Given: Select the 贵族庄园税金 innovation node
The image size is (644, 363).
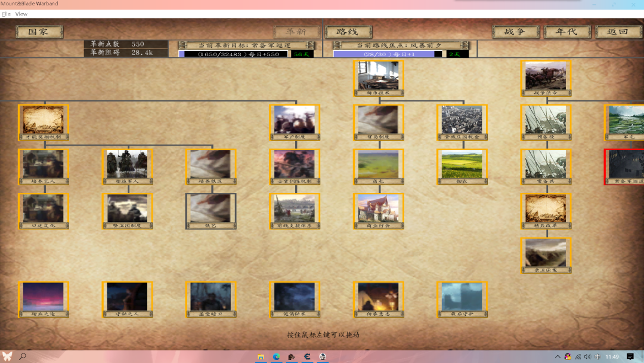Looking at the screenshot, I should [462, 122].
